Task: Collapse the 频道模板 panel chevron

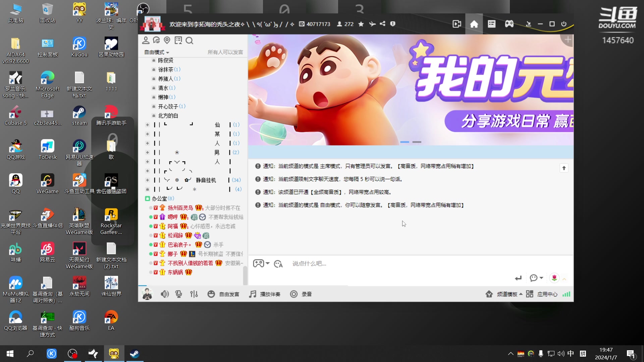Action: click(x=521, y=294)
